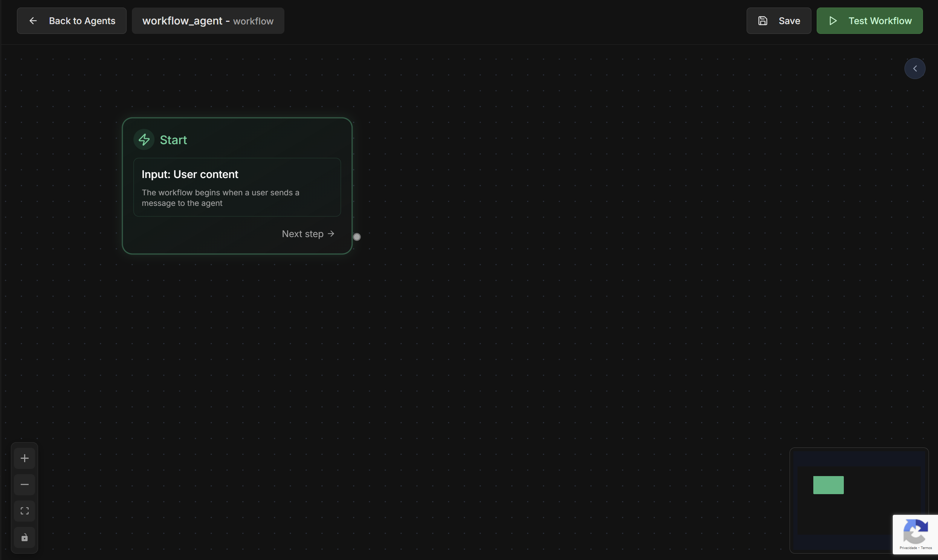The image size is (938, 560).
Task: Click the fit-to-view icon in canvas controls
Action: tap(24, 511)
